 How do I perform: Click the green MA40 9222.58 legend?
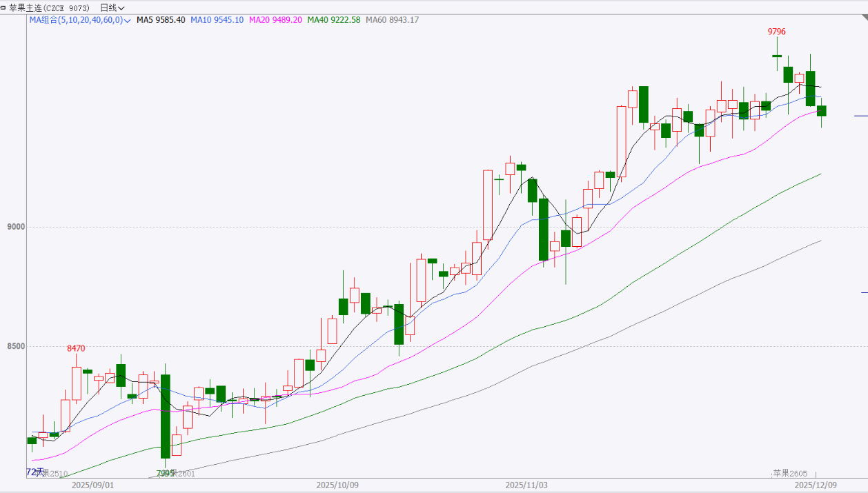coord(334,20)
